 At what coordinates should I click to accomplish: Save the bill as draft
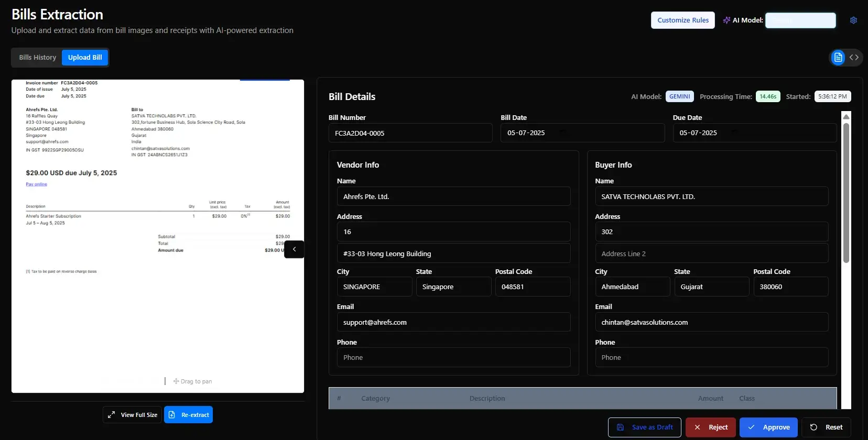[644, 427]
